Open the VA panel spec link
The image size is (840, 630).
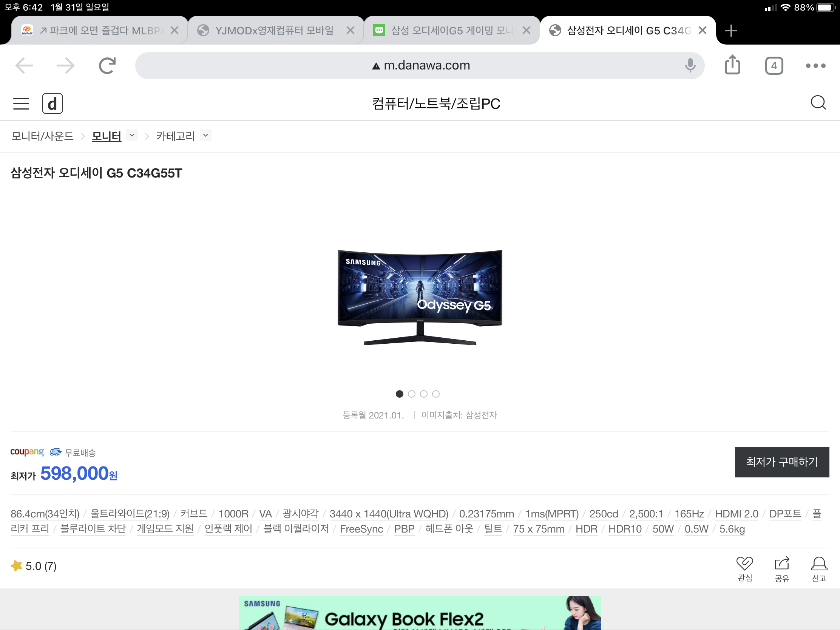[266, 514]
